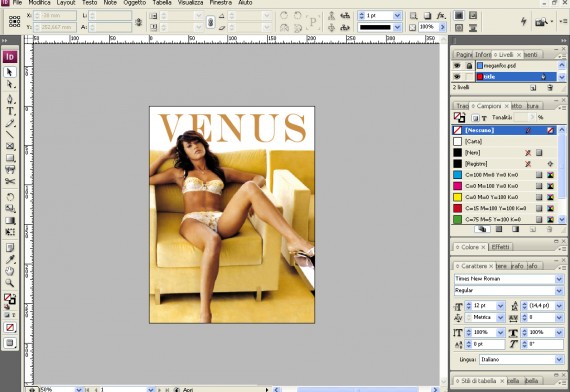Image resolution: width=570 pixels, height=392 pixels.
Task: Select the Note tool
Action: tap(10, 248)
